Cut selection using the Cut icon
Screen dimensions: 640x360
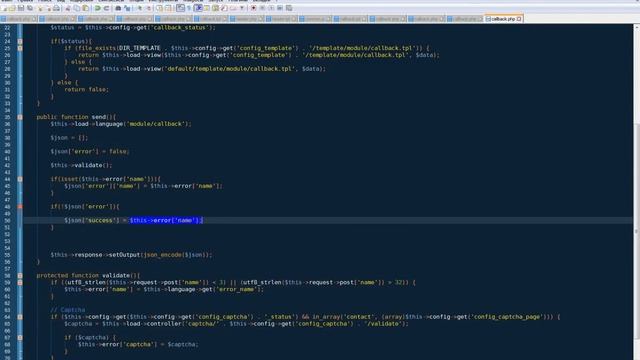68,8
